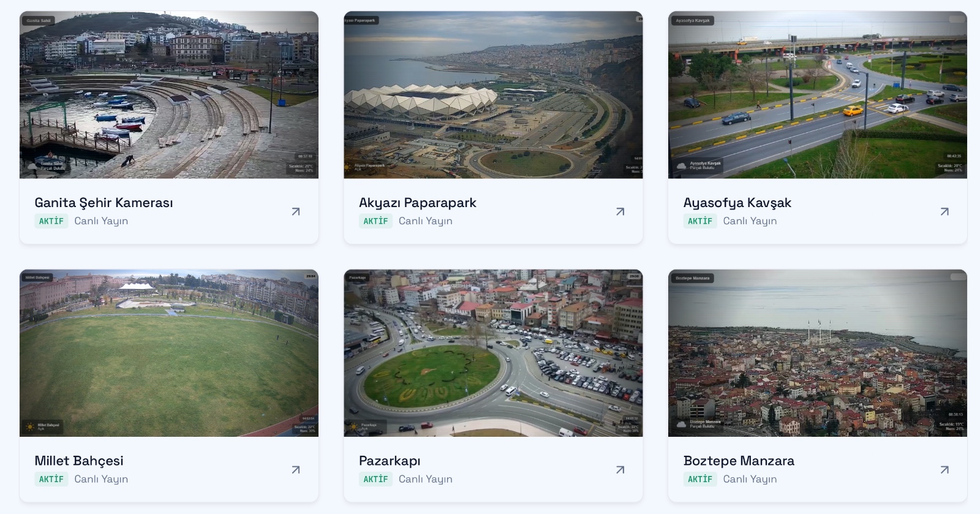Click the Boztepe Manzara heading
Image resolution: width=980 pixels, height=514 pixels.
pos(739,461)
